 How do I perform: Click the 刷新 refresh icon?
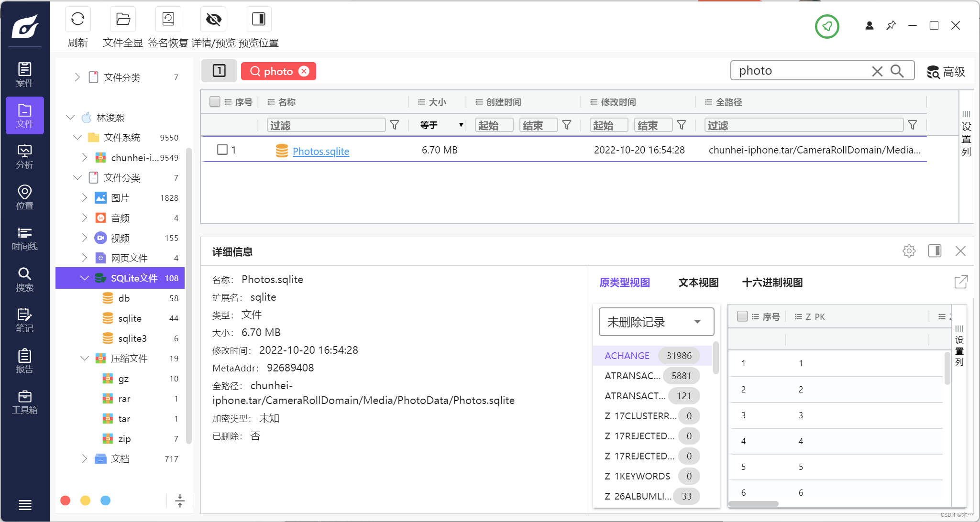click(x=77, y=20)
